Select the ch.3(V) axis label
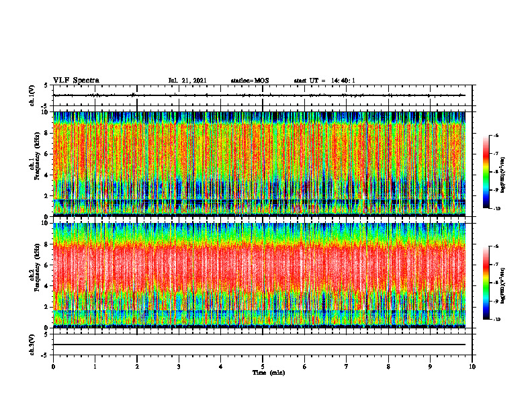The width and height of the screenshot is (532, 411). coord(32,345)
